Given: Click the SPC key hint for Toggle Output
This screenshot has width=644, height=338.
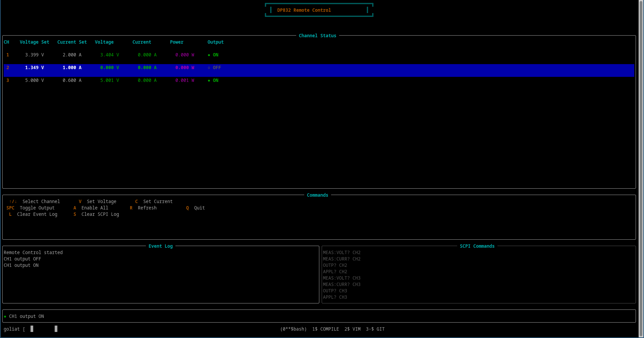Looking at the screenshot, I should (10, 208).
